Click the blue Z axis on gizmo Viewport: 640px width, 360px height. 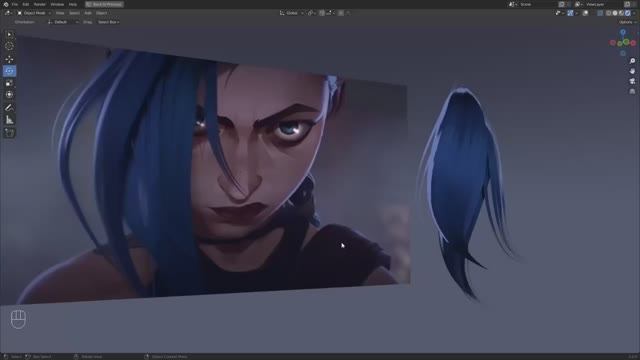(623, 32)
